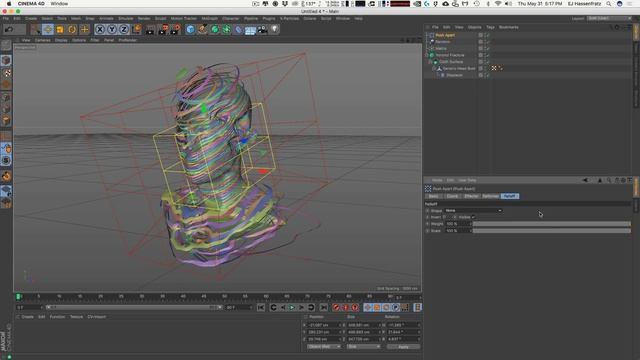Switch to the Deformer tab
The height and width of the screenshot is (360, 640).
[490, 196]
